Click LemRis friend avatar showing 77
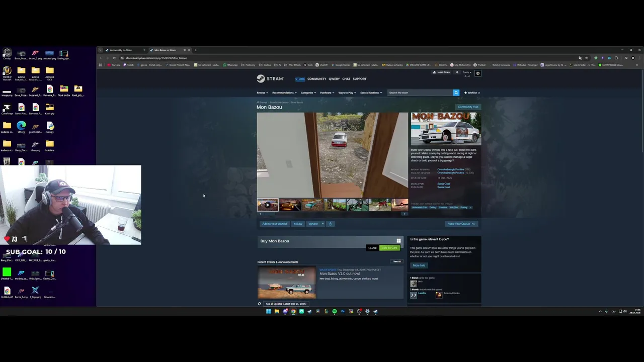 414,295
